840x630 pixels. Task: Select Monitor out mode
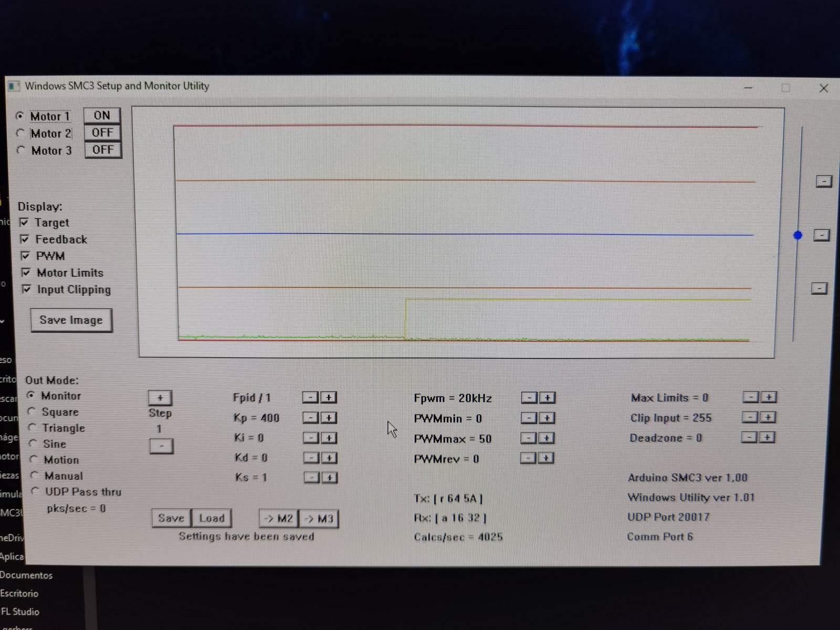tap(31, 395)
